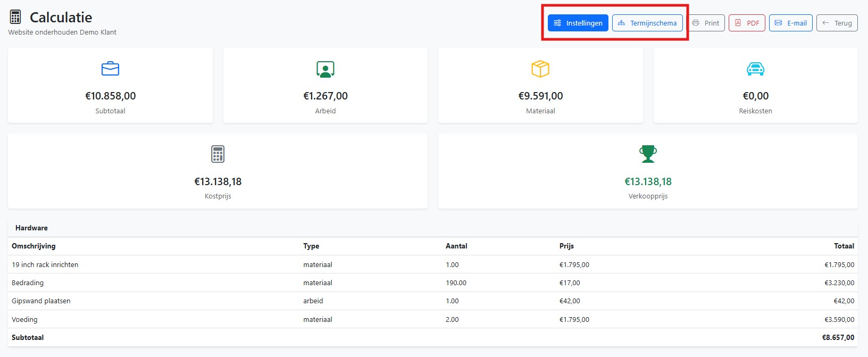Select the Voeding row in Hardware table
The image size is (868, 357).
[x=433, y=319]
